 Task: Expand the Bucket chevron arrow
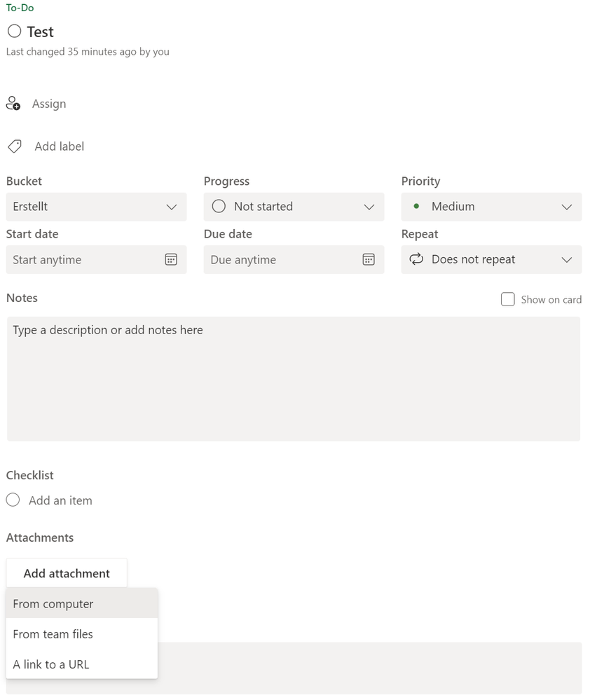pos(172,207)
